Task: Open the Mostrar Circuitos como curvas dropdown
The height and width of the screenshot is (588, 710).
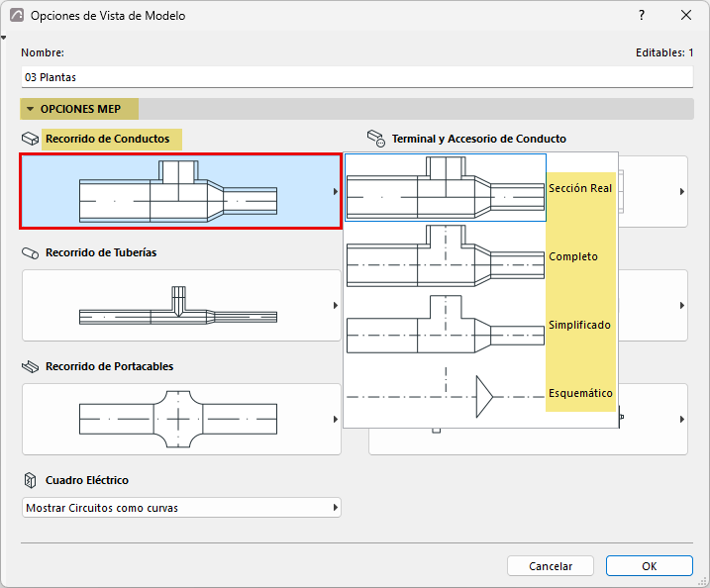Action: click(181, 508)
